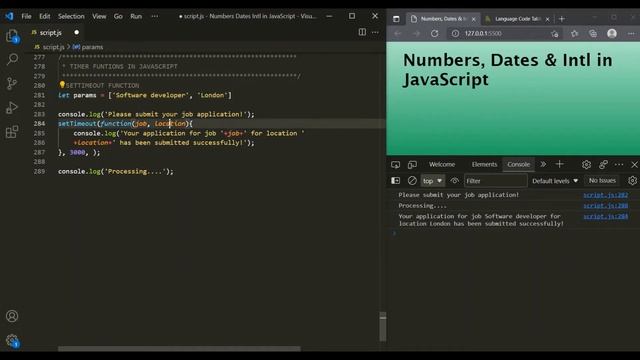The height and width of the screenshot is (360, 640).
Task: Open the Accounts menu icon
Action: 12,316
